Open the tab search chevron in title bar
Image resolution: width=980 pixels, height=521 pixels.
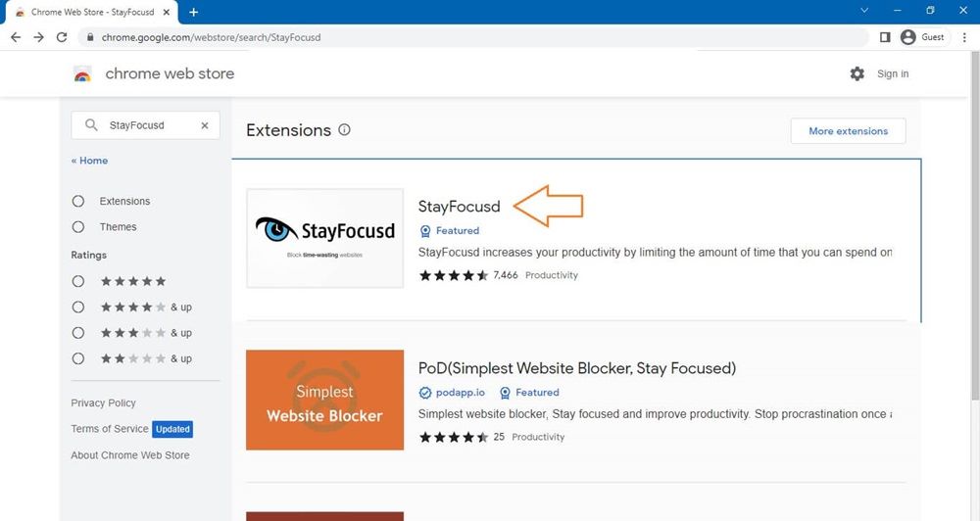click(864, 10)
